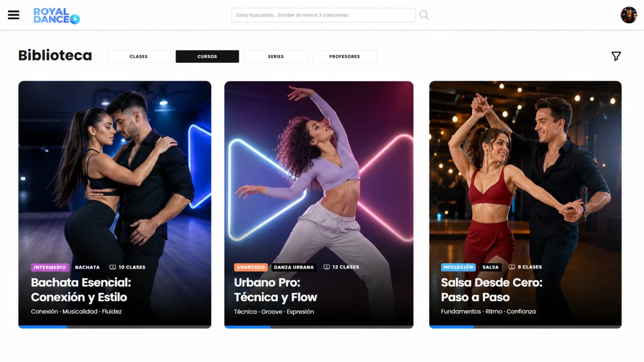Click the INTERMEDIO level tag

(50, 267)
